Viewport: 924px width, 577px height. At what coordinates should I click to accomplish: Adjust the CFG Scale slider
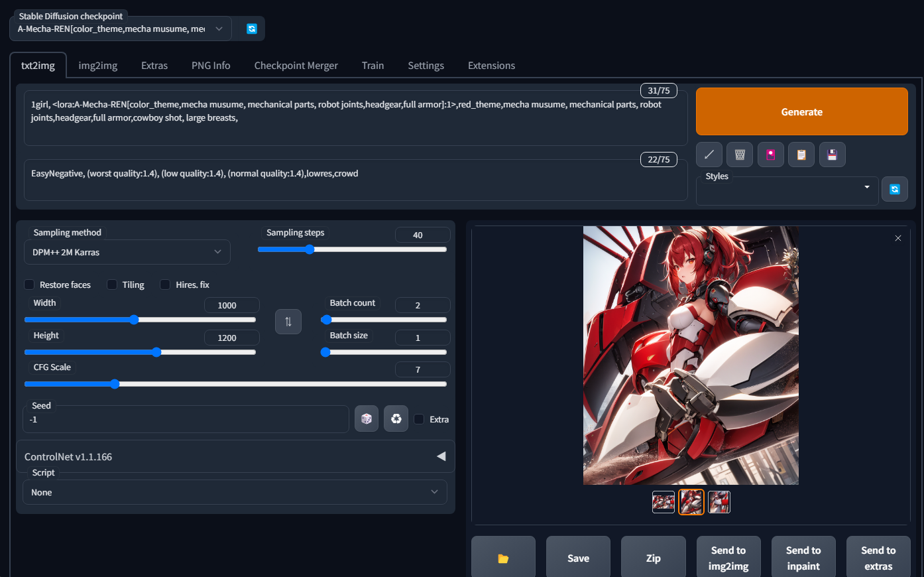pos(115,384)
